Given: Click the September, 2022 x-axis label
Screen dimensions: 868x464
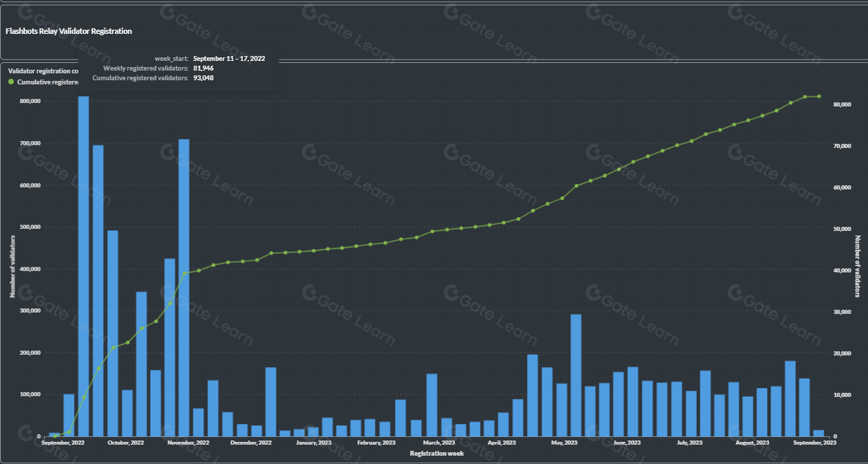Looking at the screenshot, I should click(63, 443).
